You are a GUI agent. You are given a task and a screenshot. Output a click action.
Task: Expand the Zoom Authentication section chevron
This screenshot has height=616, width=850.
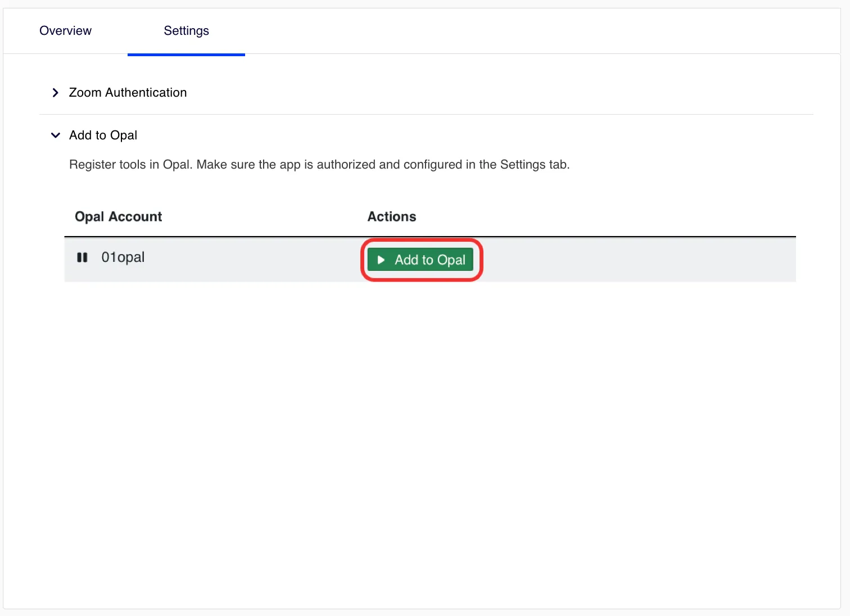pyautogui.click(x=55, y=93)
